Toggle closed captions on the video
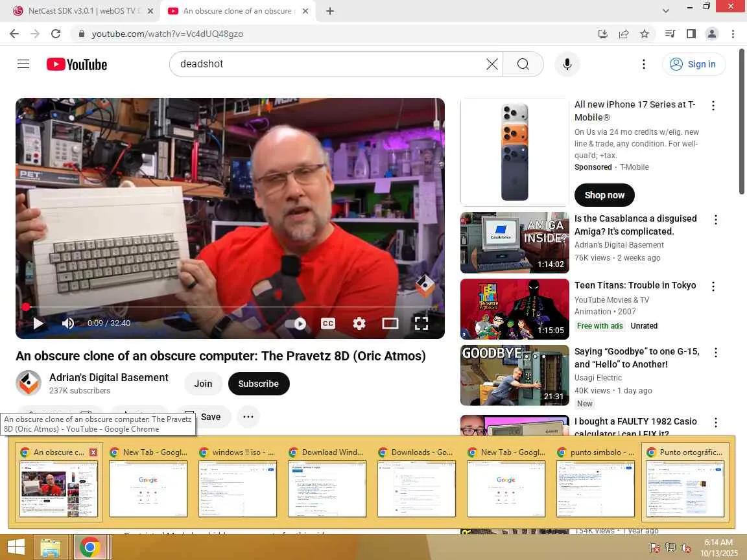 pyautogui.click(x=327, y=324)
